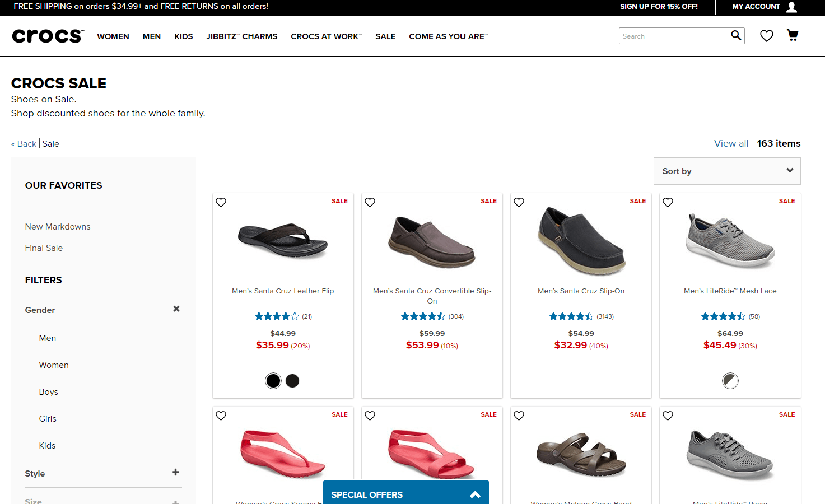Image resolution: width=825 pixels, height=504 pixels.
Task: Open Men's LiteRide Mesh Lace title
Action: [x=730, y=291]
